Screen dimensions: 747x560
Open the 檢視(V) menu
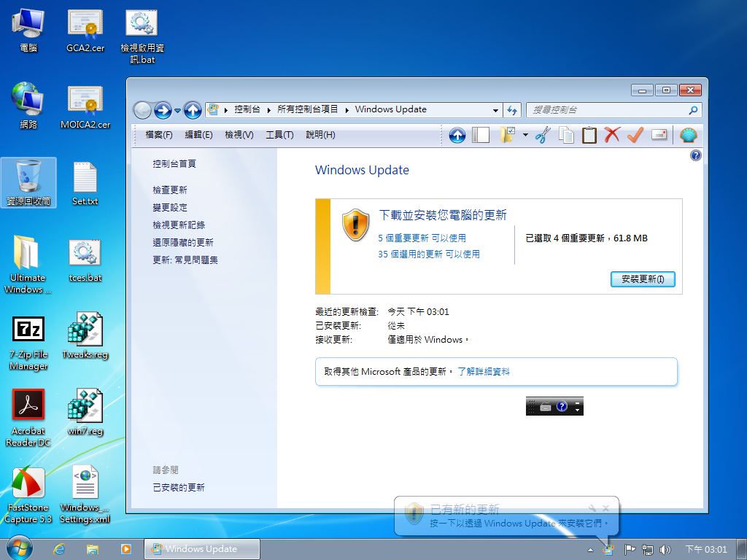tap(239, 135)
